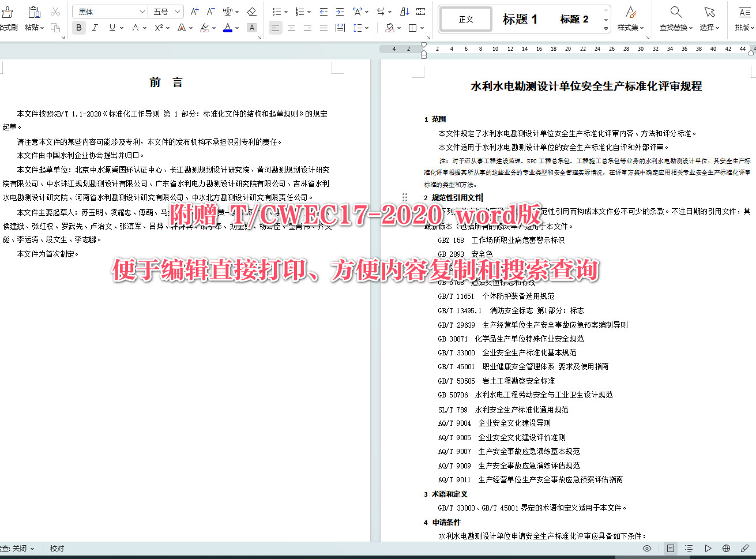Toggle bold formatting
756x559 pixels.
point(78,27)
